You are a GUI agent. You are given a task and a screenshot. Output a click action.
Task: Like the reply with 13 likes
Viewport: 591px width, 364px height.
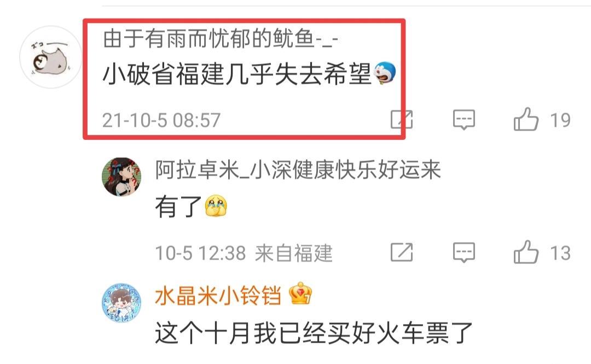click(526, 252)
